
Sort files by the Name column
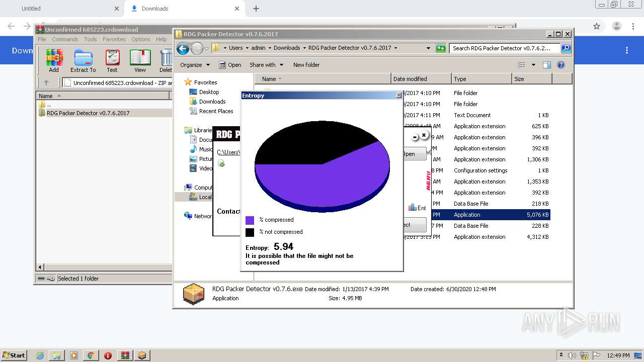[323, 79]
